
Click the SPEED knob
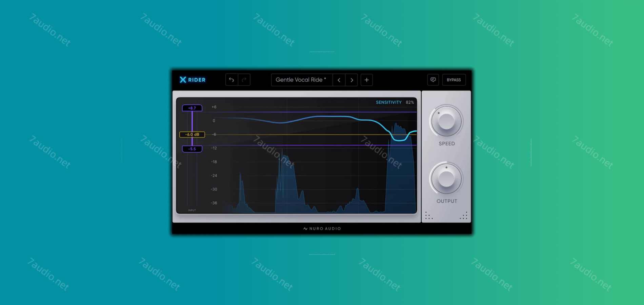(x=446, y=121)
